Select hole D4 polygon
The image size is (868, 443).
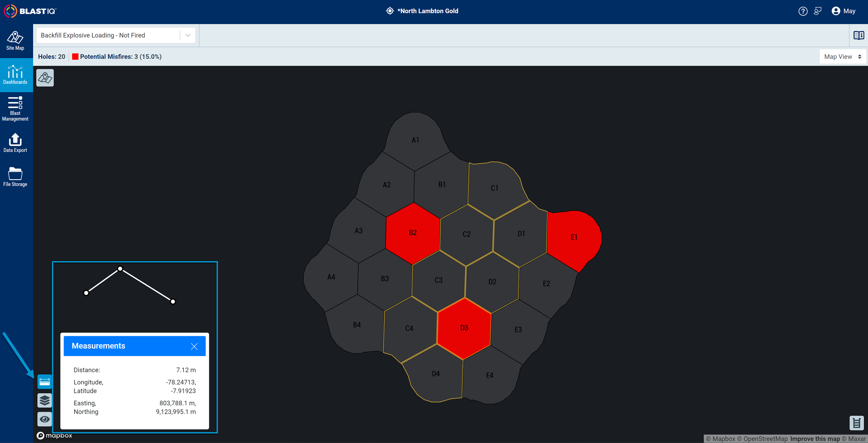(x=436, y=374)
